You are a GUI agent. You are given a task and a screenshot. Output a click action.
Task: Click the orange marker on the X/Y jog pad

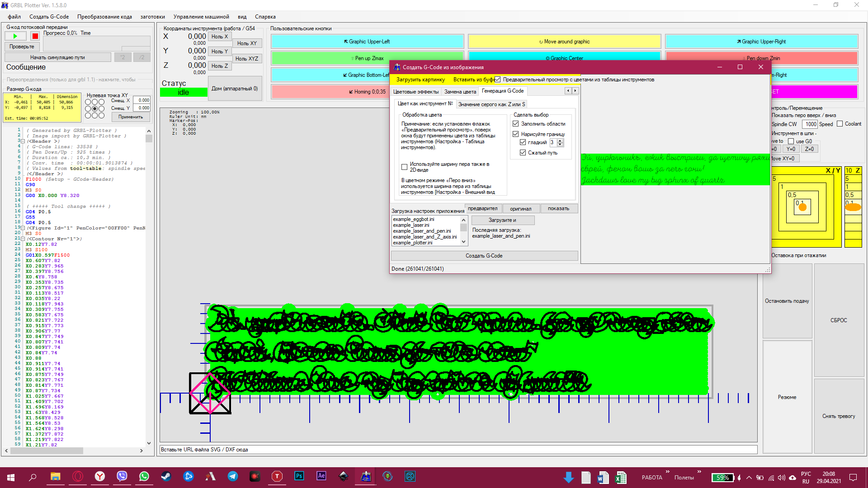802,207
